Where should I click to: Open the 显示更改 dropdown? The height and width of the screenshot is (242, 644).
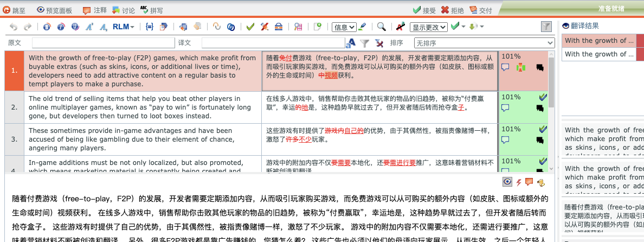[x=428, y=27]
